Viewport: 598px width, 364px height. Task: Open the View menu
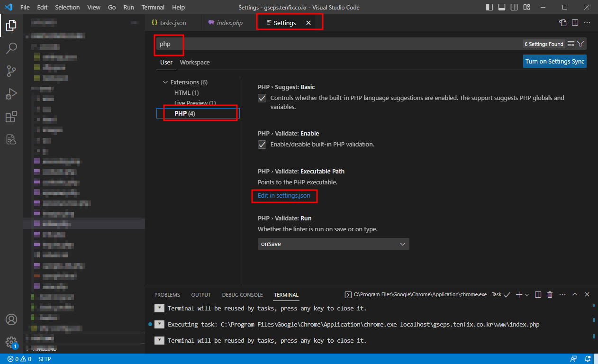(x=94, y=8)
